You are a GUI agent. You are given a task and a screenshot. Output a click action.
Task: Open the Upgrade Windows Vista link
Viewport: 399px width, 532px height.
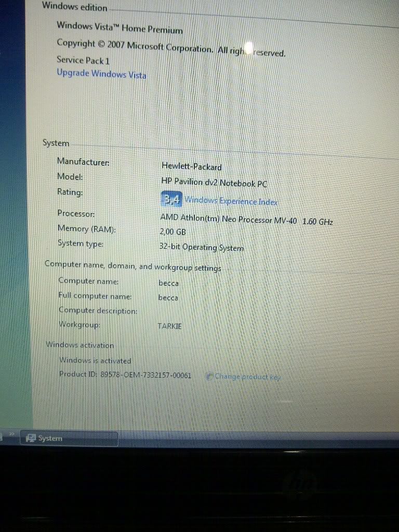tap(101, 74)
